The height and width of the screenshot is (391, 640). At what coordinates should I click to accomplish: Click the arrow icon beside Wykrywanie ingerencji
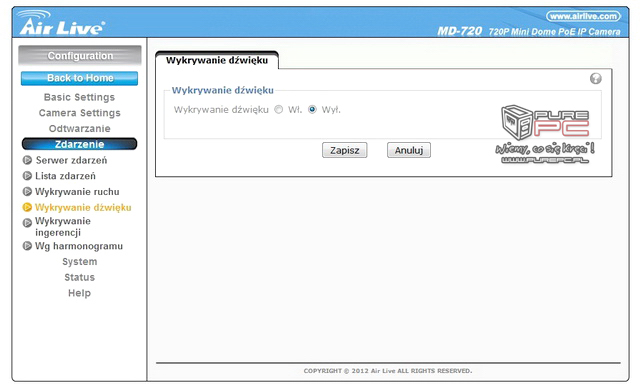pos(27,223)
